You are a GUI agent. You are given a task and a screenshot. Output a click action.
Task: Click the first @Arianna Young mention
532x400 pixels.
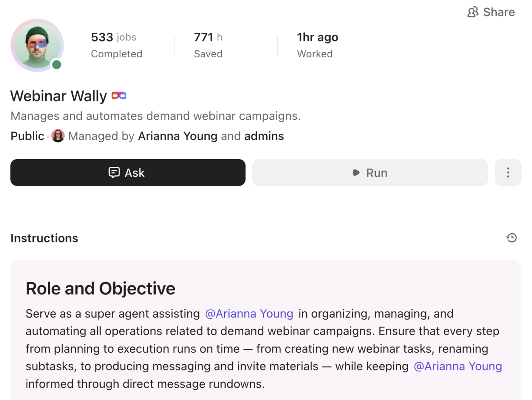249,313
